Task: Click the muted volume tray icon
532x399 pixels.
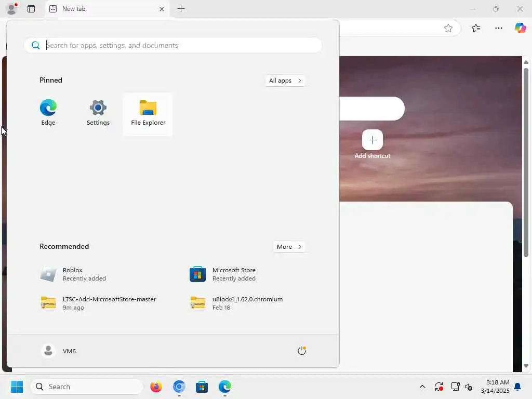Action: click(469, 387)
